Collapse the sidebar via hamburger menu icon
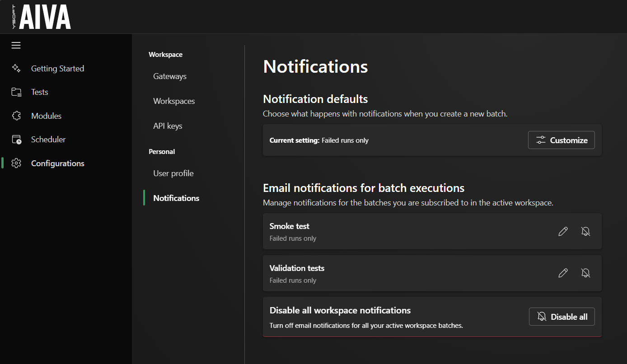 16,45
